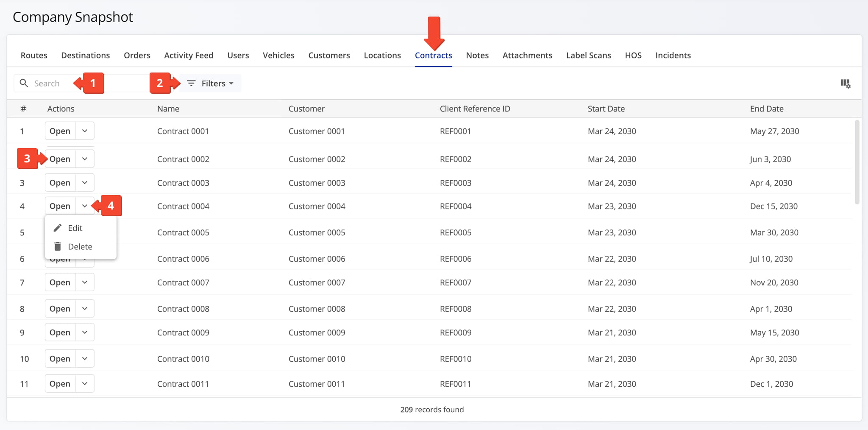The width and height of the screenshot is (868, 430).
Task: Open the column settings icon
Action: tap(846, 84)
